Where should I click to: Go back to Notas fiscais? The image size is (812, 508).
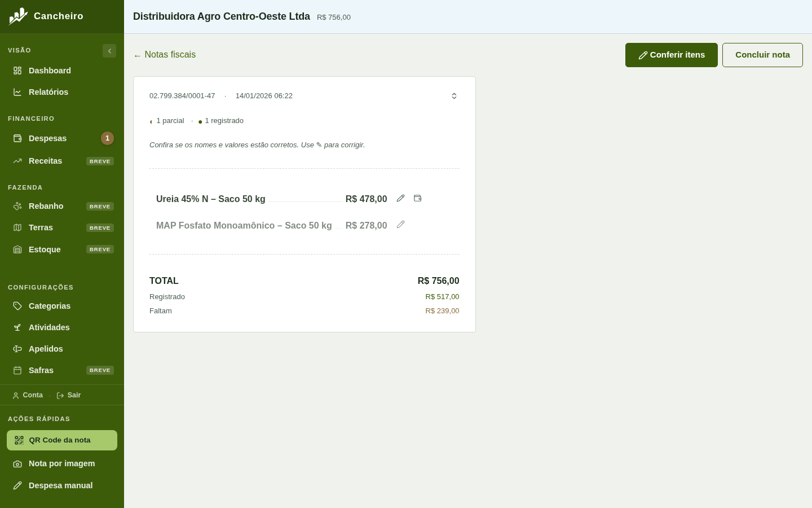[x=165, y=55]
